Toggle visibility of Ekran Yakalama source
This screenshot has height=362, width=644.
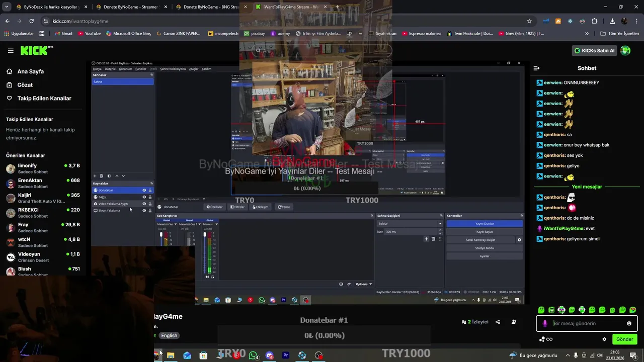[x=144, y=211]
